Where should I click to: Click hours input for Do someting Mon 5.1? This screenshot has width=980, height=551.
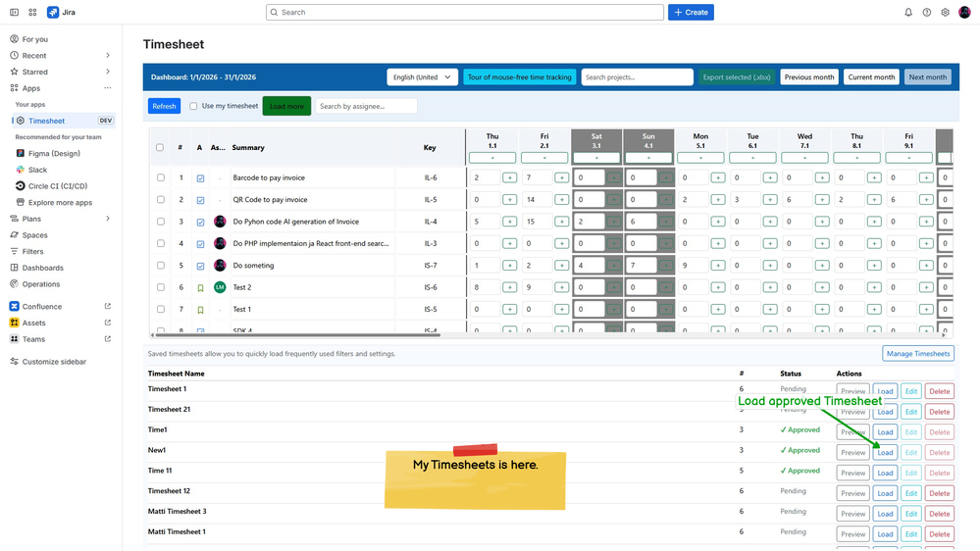click(693, 266)
